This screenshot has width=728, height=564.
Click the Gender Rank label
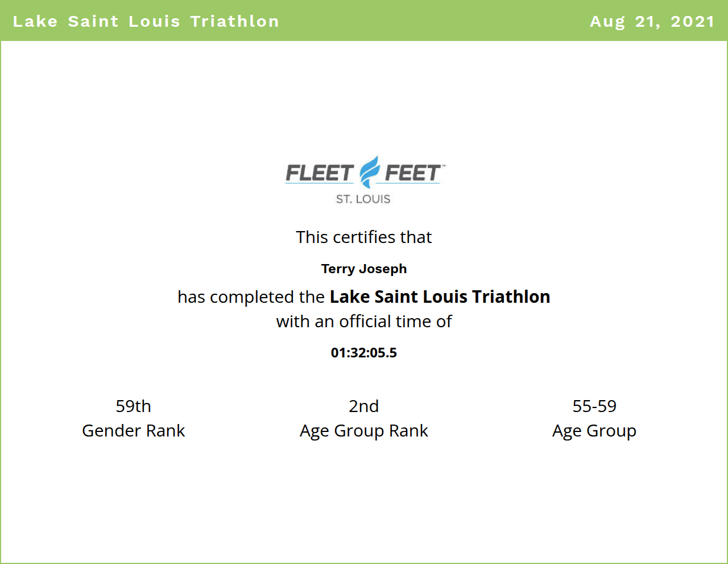[x=133, y=431]
